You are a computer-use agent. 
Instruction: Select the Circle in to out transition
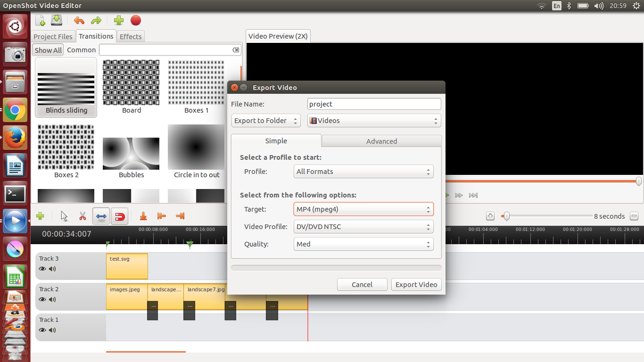(197, 152)
